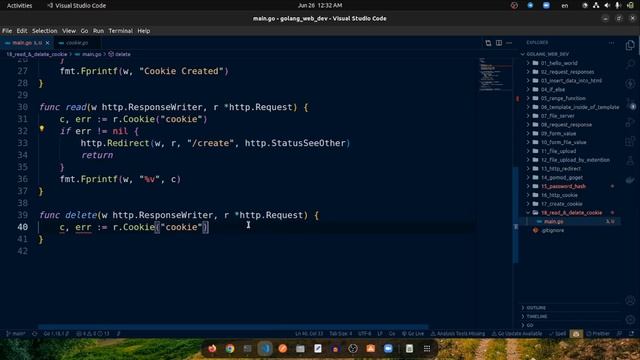This screenshot has width=640, height=360.
Task: Click the Go 1.18.1 version status item
Action: click(x=56, y=333)
